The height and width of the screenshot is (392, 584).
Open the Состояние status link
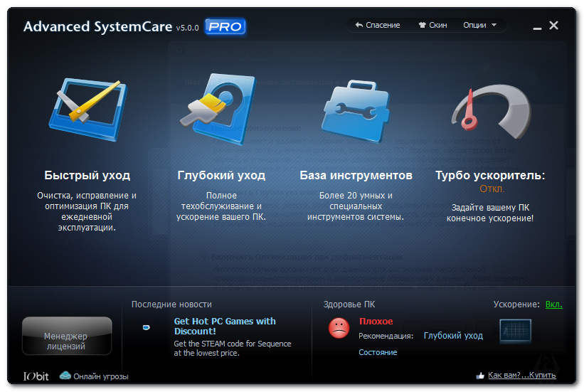pyautogui.click(x=378, y=352)
